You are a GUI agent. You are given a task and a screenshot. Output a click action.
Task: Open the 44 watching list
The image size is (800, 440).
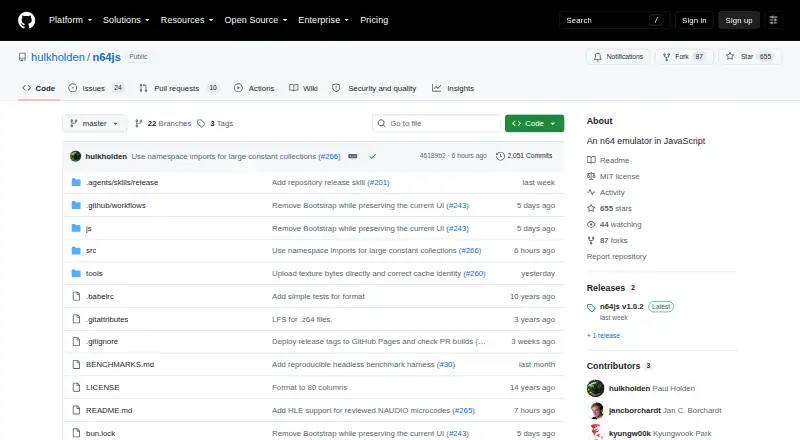pos(620,224)
